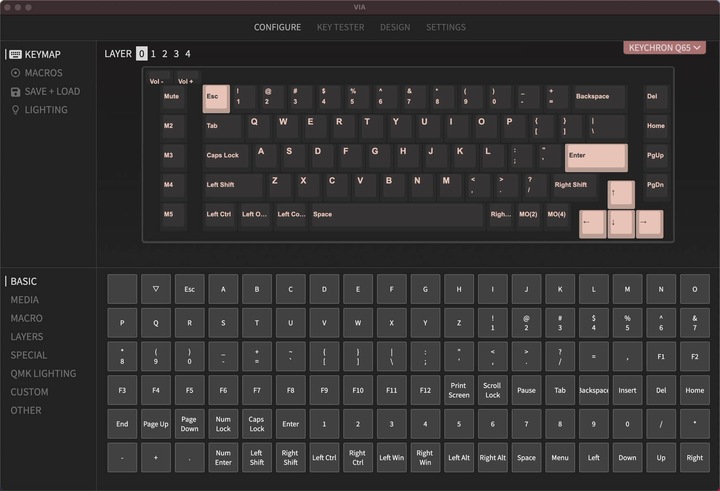Select the Macro keycode category
This screenshot has width=720, height=491.
click(x=26, y=318)
